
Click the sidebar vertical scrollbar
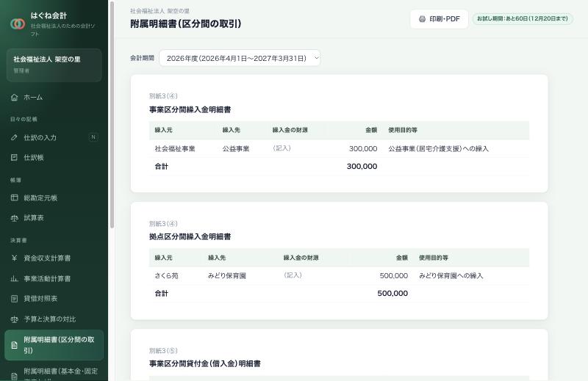click(x=112, y=115)
